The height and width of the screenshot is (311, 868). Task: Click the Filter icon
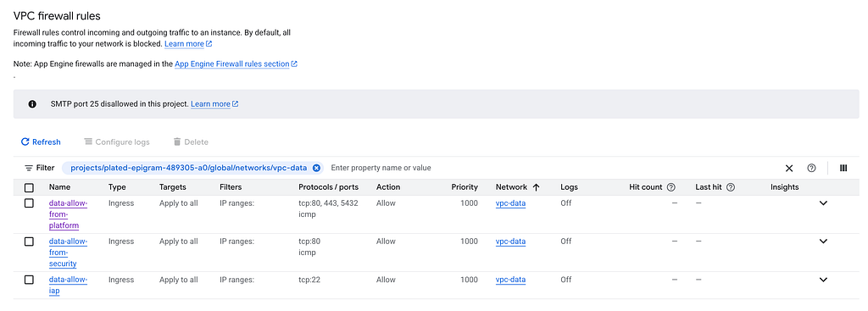pos(28,168)
